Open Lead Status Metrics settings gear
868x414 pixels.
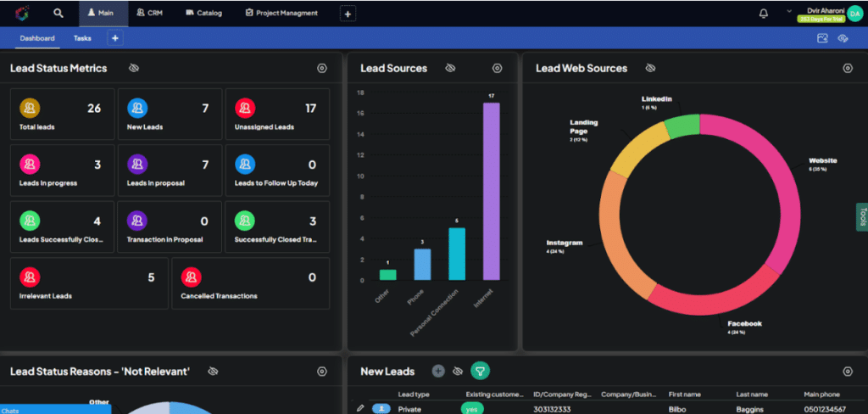click(322, 68)
